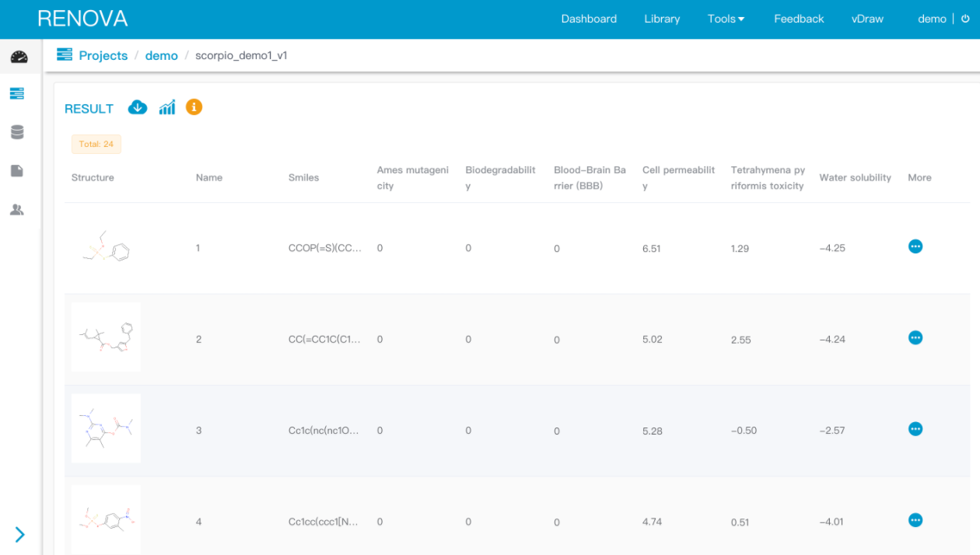Click cell permeability value 5.28
This screenshot has width=980, height=555.
click(x=653, y=431)
